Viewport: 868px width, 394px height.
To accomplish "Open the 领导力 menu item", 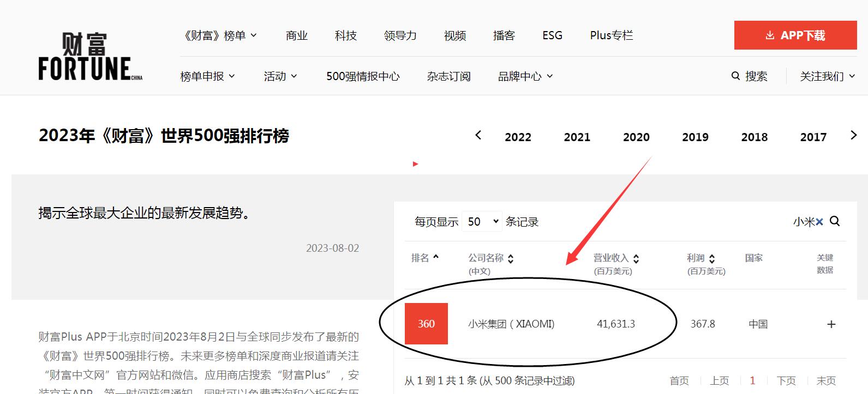I will tap(400, 35).
